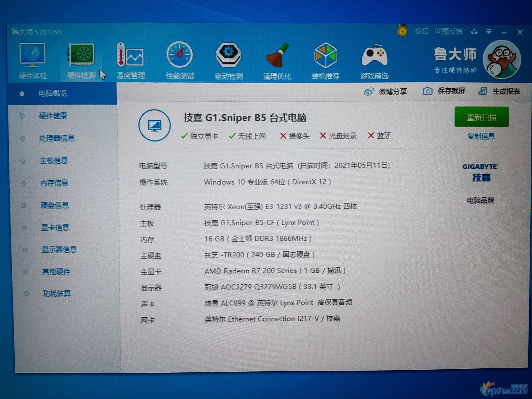
Task: Click the GIGABYTE 技嘉 brand logo
Action: (480, 172)
